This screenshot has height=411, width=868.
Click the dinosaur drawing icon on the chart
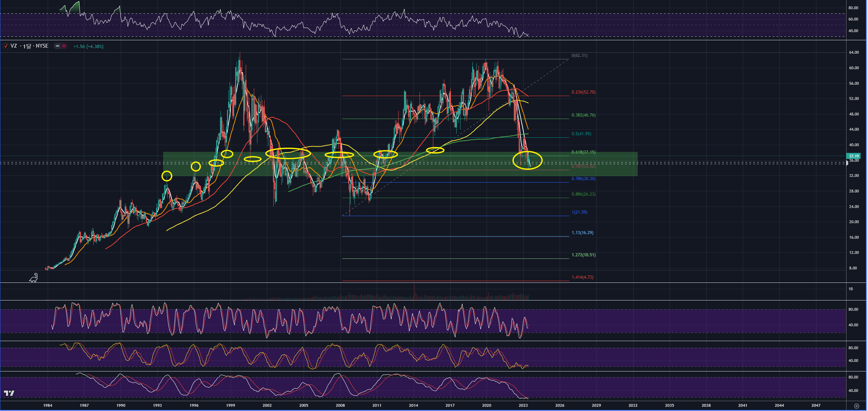(x=33, y=278)
